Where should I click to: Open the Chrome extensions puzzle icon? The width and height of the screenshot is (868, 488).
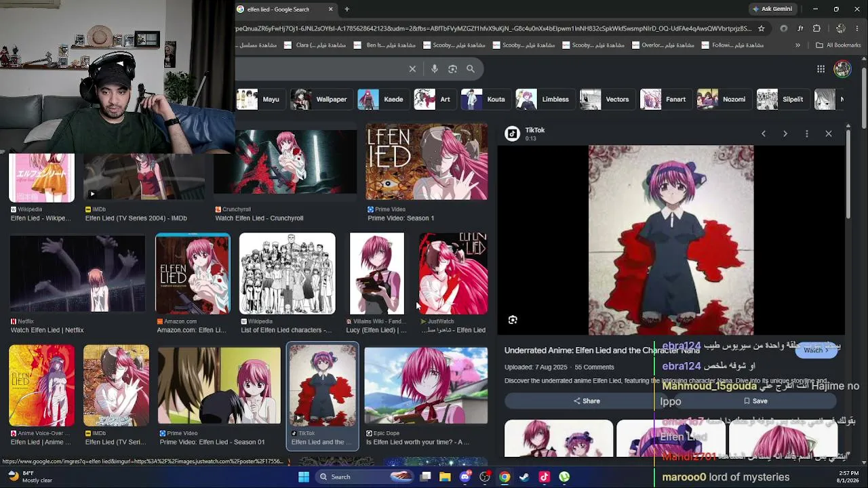pyautogui.click(x=816, y=28)
